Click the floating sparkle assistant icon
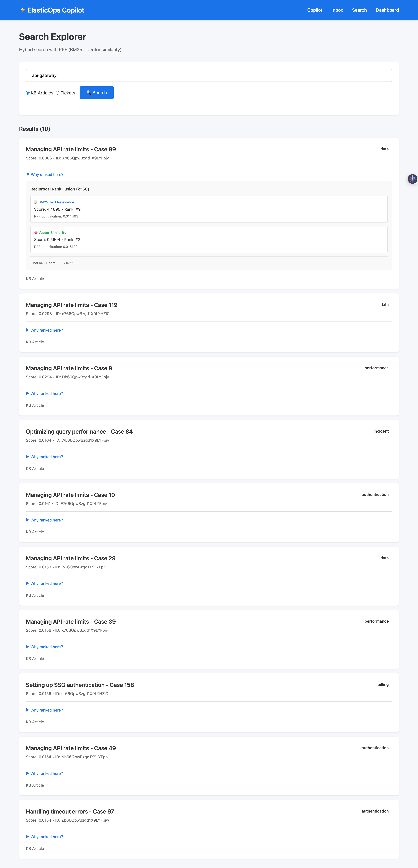Viewport: 418px width, 868px height. (412, 179)
